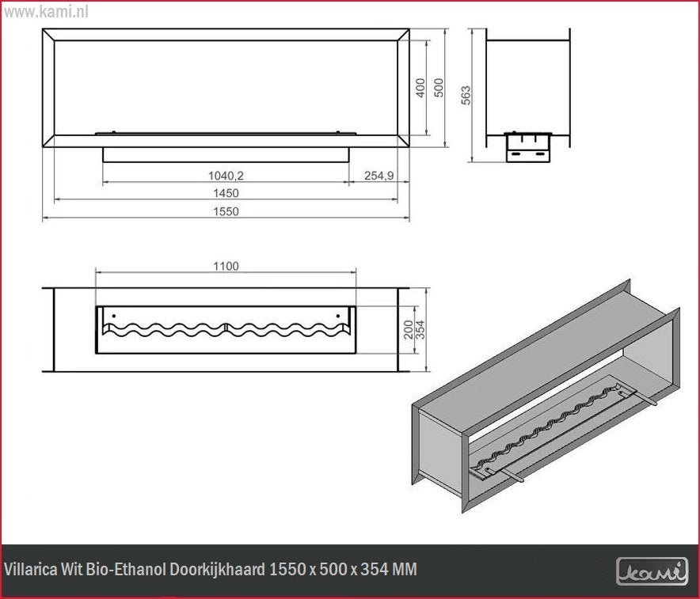Image resolution: width=700 pixels, height=599 pixels.
Task: Open the www.kami.nl watermark link
Action: [x=45, y=13]
